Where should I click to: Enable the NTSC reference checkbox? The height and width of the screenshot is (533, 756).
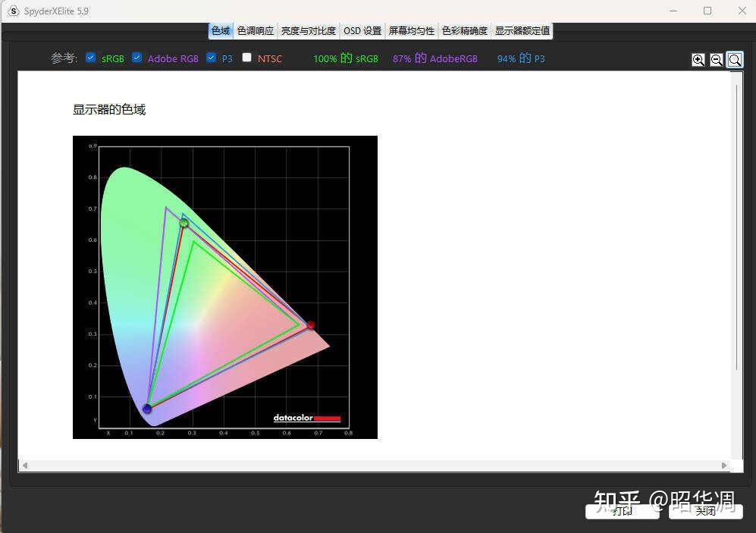click(247, 58)
